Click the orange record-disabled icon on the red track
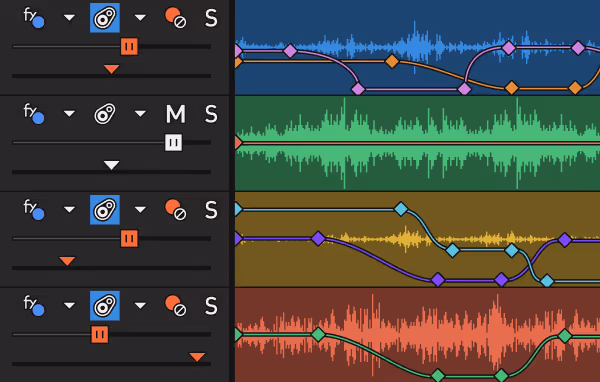This screenshot has width=600, height=382. [x=176, y=305]
